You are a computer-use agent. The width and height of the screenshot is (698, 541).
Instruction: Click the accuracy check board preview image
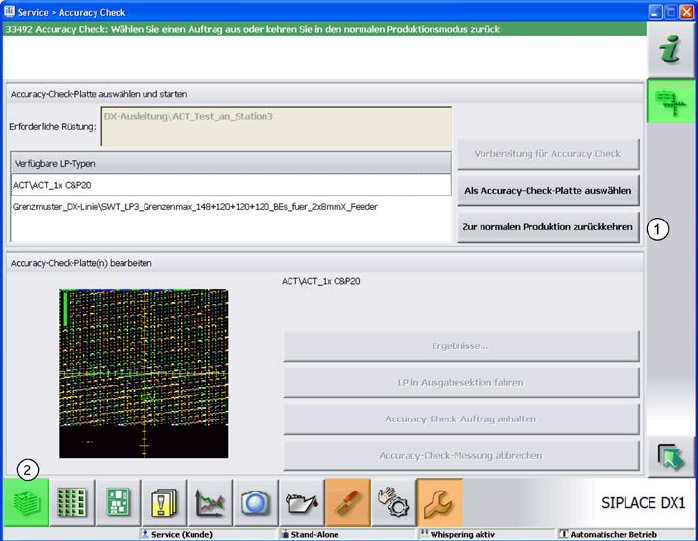(143, 373)
